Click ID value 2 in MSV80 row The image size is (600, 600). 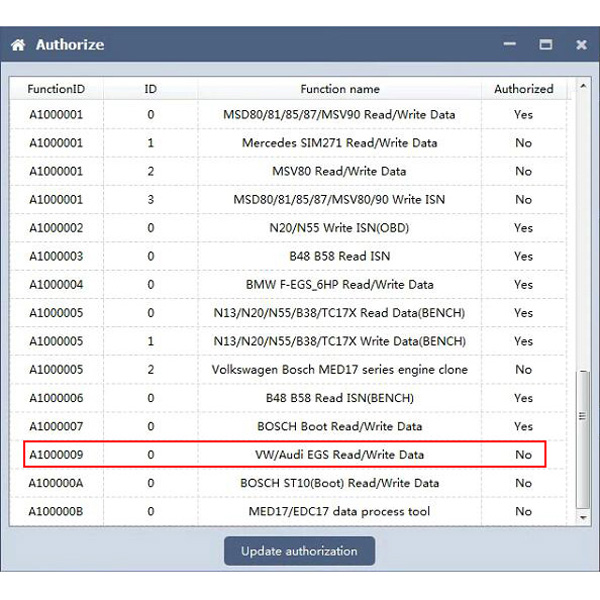(x=151, y=171)
